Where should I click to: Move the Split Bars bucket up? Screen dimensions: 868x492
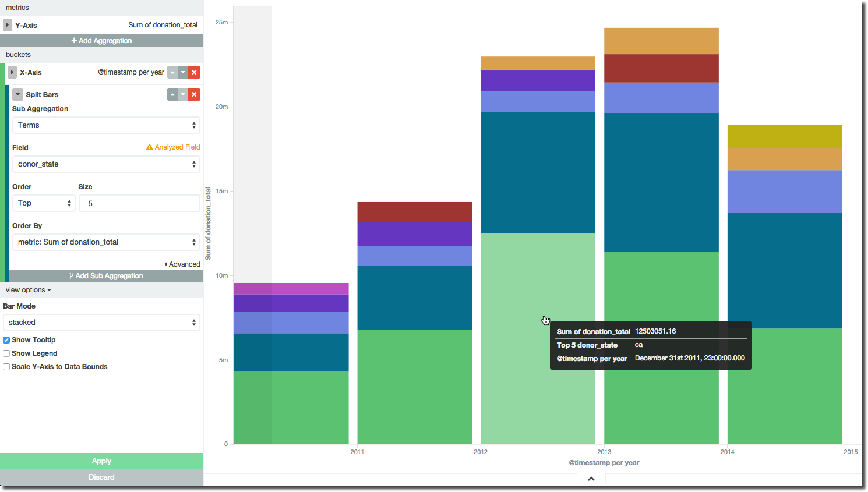(x=172, y=94)
